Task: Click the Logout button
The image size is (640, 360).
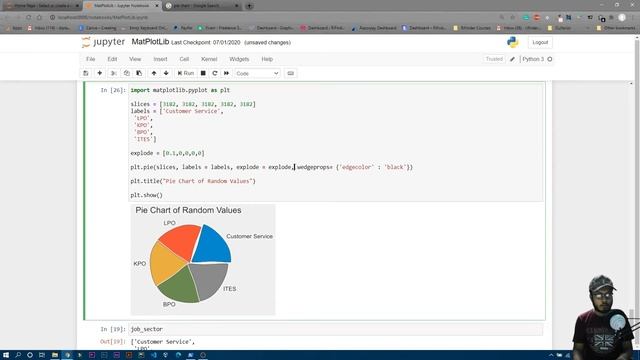Action: point(540,42)
